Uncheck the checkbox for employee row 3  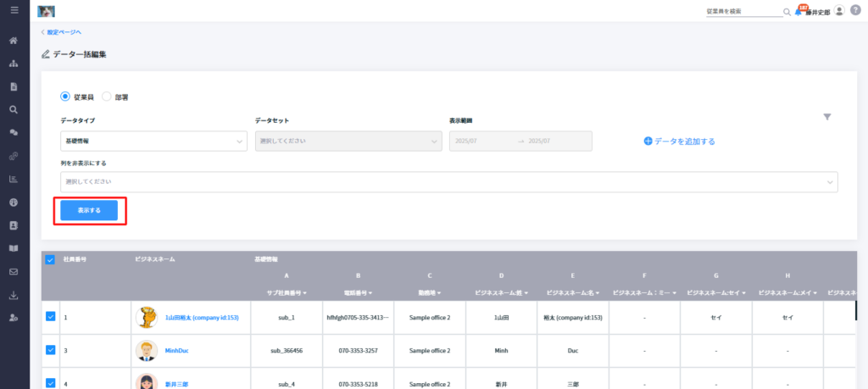click(x=50, y=350)
